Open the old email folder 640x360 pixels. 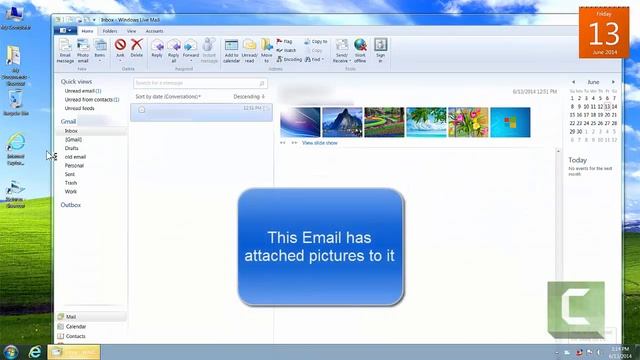point(75,157)
